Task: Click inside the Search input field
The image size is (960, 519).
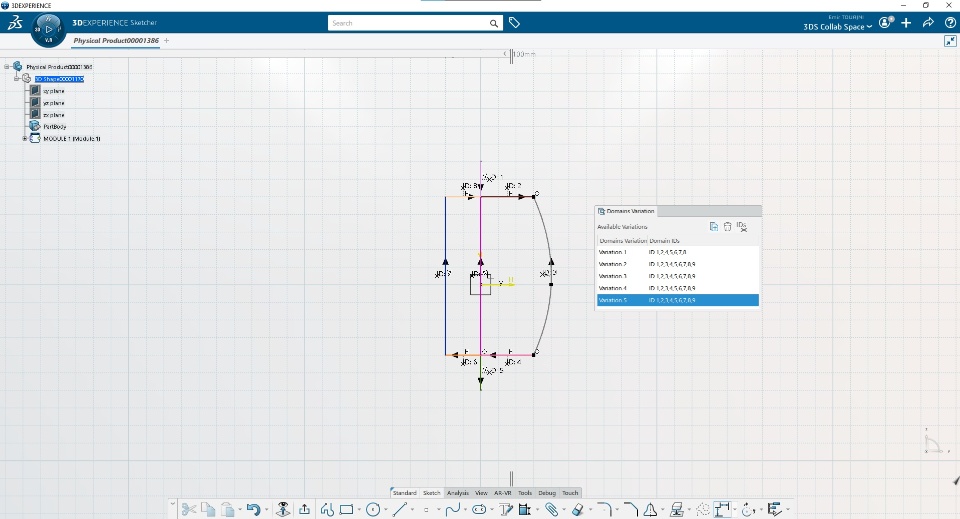Action: tap(408, 23)
